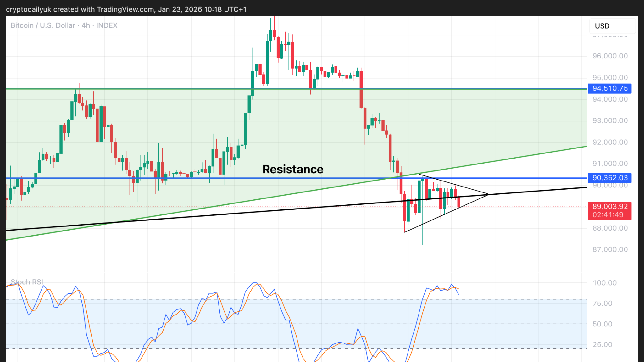Select the Resistance text annotation
Image resolution: width=644 pixels, height=362 pixels.
point(293,170)
